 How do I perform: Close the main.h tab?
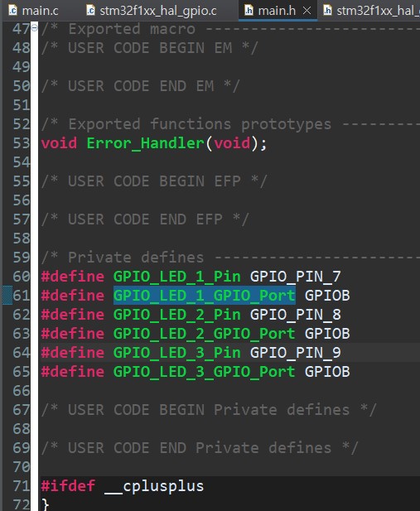click(x=307, y=11)
